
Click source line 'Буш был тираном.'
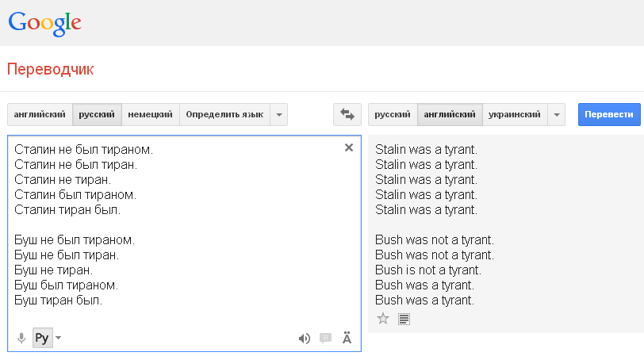66,285
